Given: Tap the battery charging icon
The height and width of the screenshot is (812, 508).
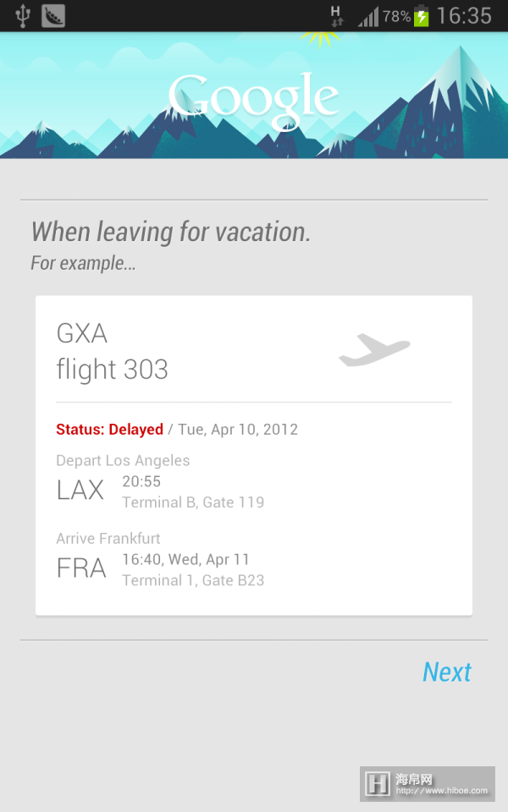Looking at the screenshot, I should pos(422,16).
